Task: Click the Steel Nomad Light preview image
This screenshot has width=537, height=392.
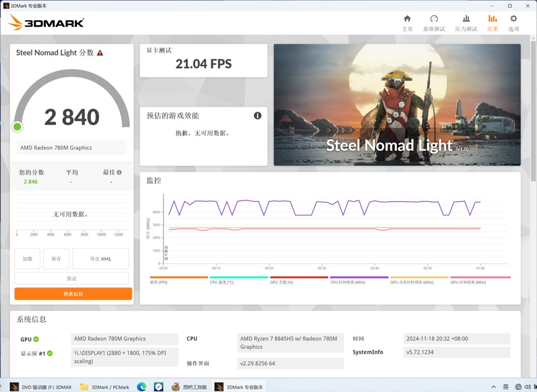Action: [x=397, y=105]
